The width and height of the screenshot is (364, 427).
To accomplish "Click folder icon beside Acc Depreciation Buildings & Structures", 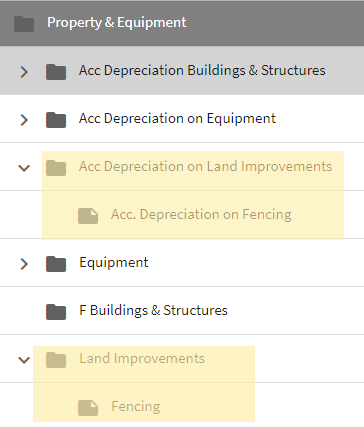I will coord(56,72).
